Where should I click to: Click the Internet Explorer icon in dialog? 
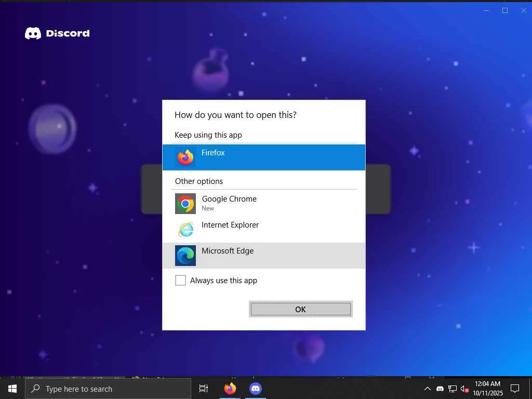(x=185, y=230)
